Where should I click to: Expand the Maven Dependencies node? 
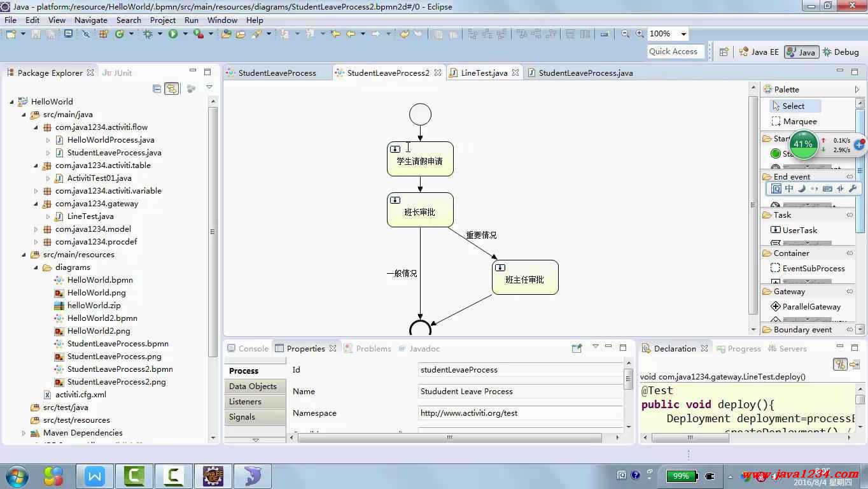click(24, 432)
